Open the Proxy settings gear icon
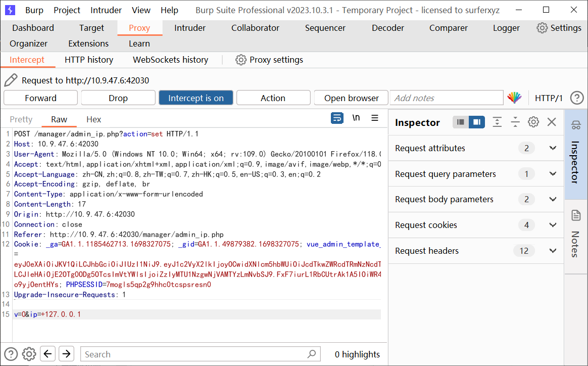 (241, 60)
